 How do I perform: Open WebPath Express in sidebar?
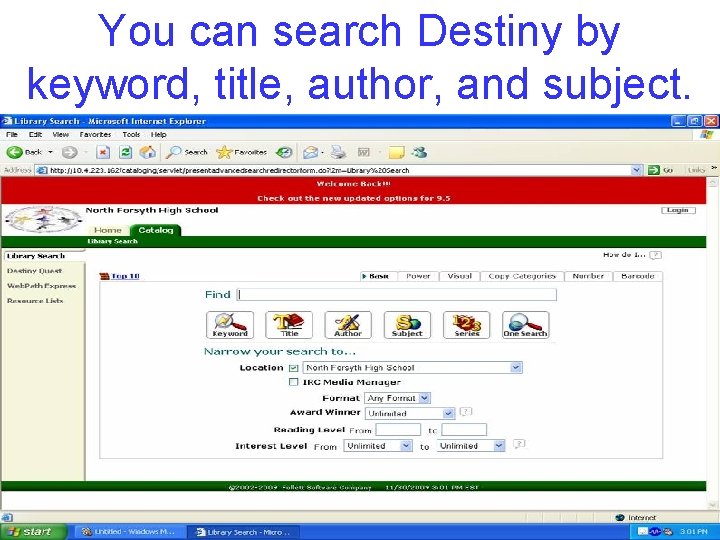(x=41, y=286)
